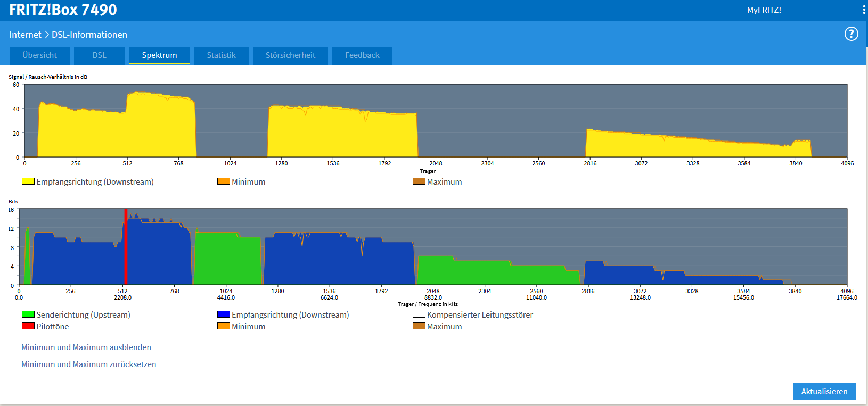868x406 pixels.
Task: Click the FRITZ!Box 7490 logo title
Action: [x=63, y=10]
